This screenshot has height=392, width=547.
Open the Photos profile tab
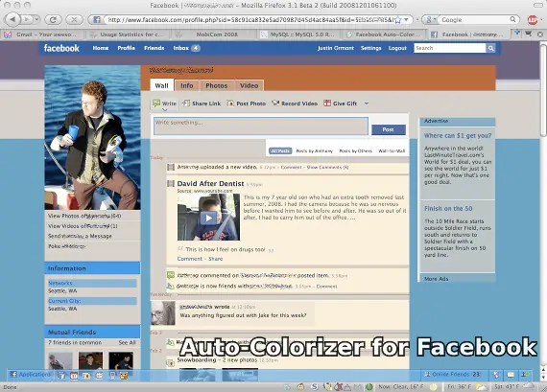coord(216,85)
